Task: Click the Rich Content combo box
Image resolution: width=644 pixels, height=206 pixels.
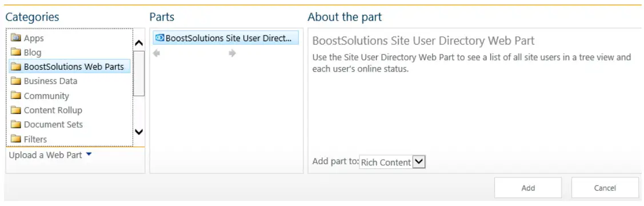Action: pos(392,162)
